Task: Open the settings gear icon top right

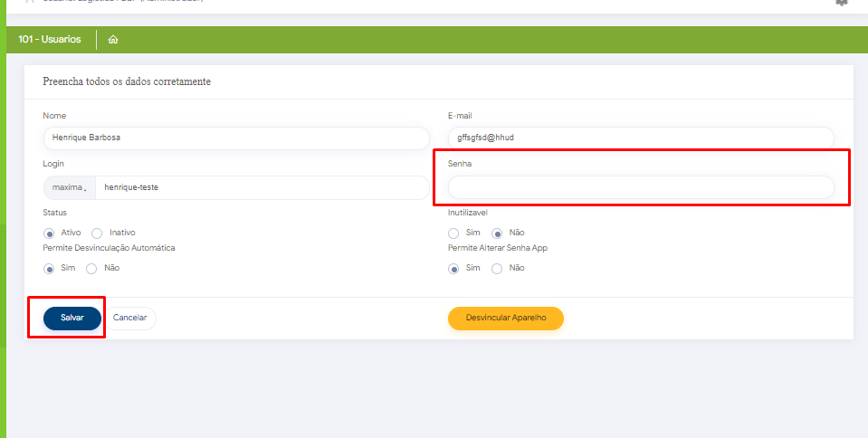Action: [x=842, y=2]
